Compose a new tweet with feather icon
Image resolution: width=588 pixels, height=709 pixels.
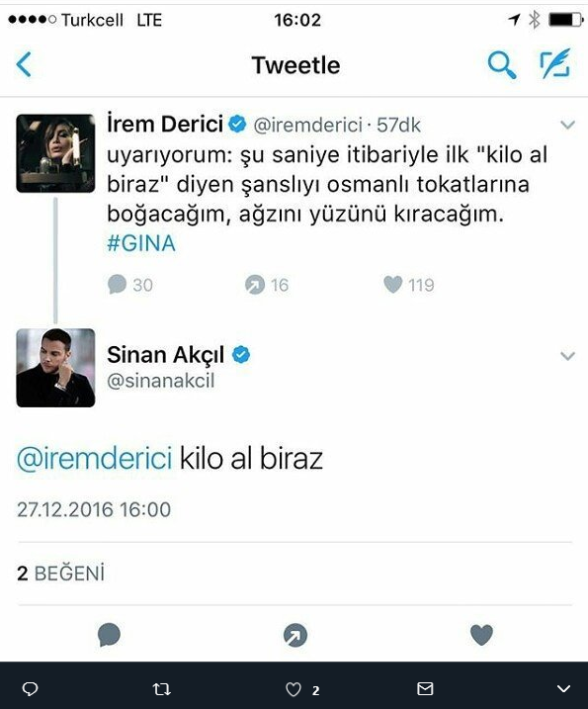point(555,63)
